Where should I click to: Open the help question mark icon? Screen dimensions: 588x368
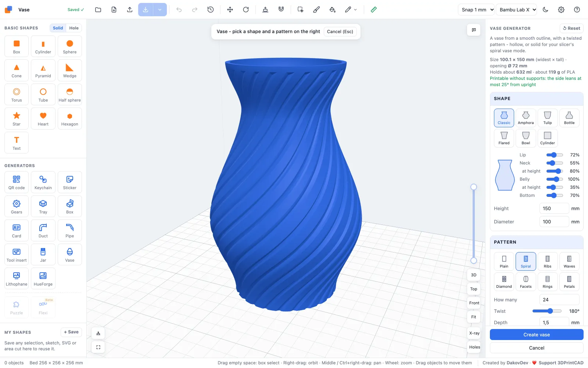click(x=577, y=10)
